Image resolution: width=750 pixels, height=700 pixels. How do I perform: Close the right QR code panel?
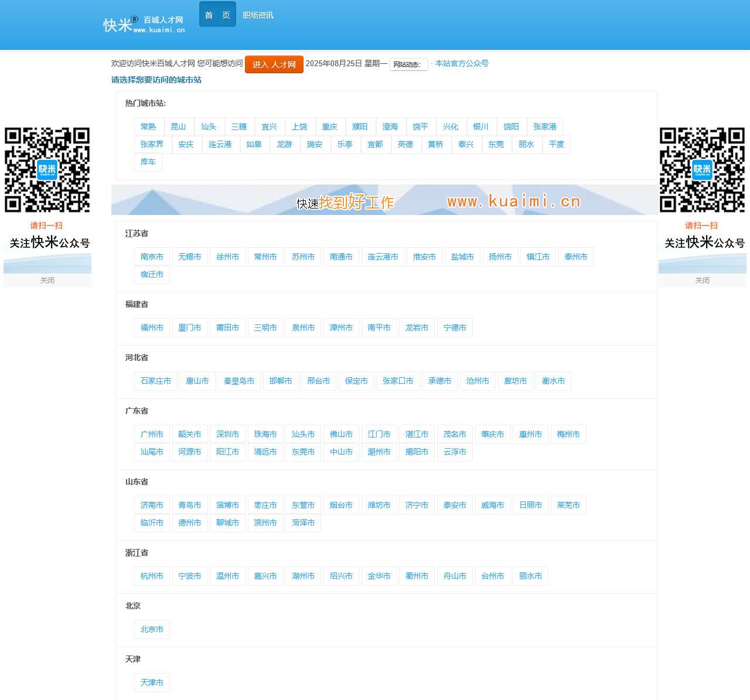702,281
